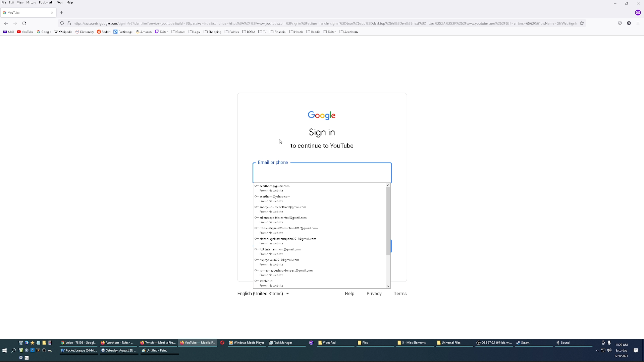The image size is (644, 362).
Task: Open the Help menu
Action: pyautogui.click(x=69, y=3)
